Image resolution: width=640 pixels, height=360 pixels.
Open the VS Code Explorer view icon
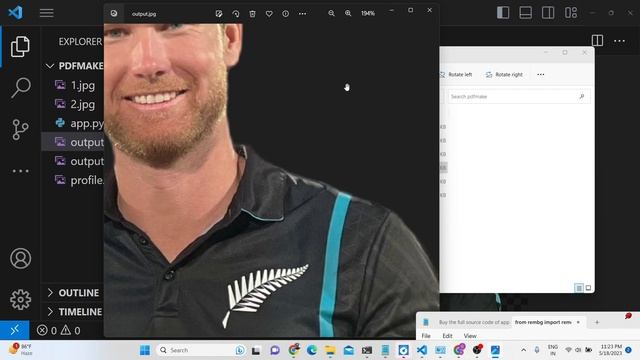click(x=20, y=46)
